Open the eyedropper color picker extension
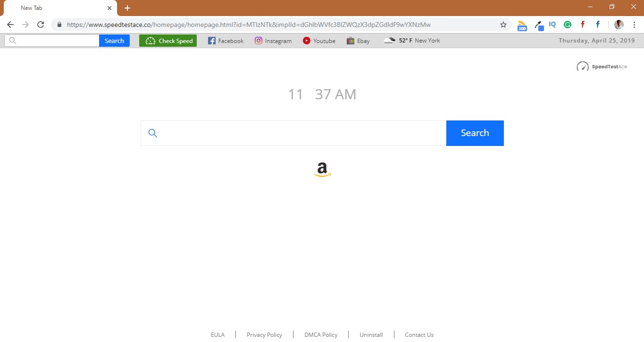The height and width of the screenshot is (342, 644). click(538, 25)
